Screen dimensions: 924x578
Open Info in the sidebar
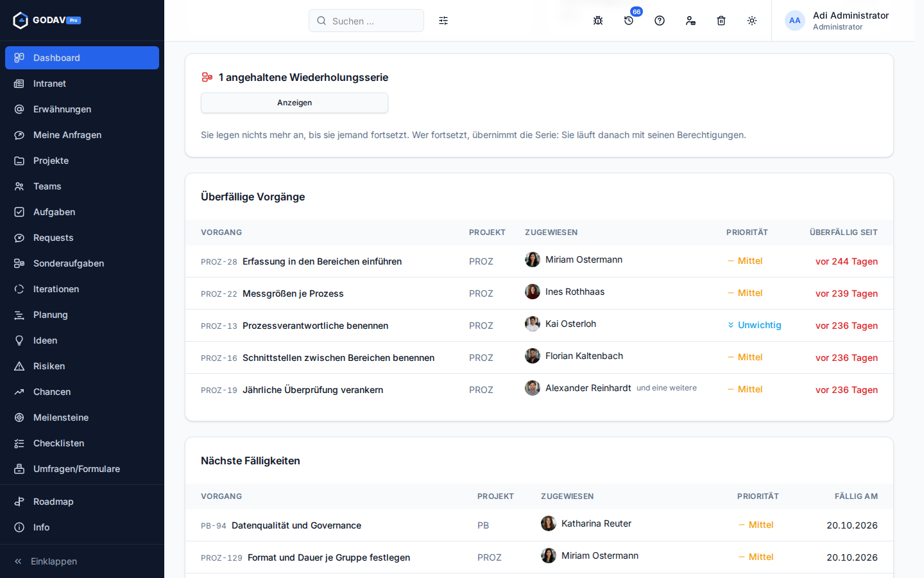click(x=82, y=527)
